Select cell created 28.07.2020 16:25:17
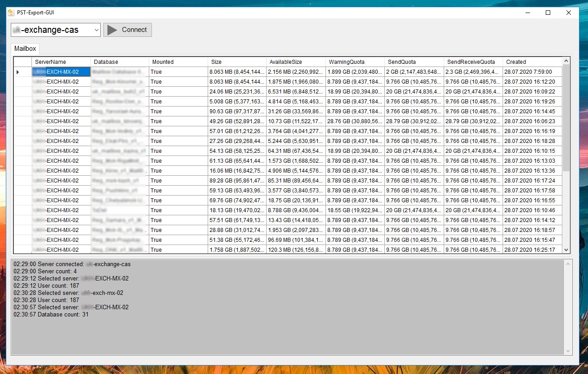The image size is (588, 374). click(x=532, y=250)
